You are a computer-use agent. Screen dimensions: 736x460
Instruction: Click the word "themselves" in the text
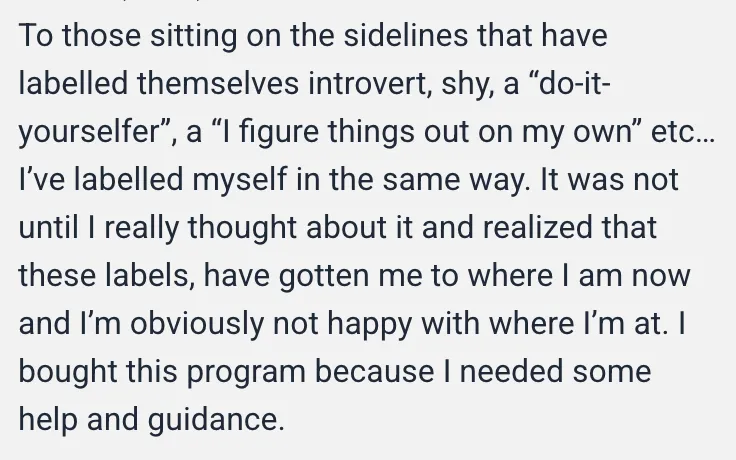(x=218, y=84)
